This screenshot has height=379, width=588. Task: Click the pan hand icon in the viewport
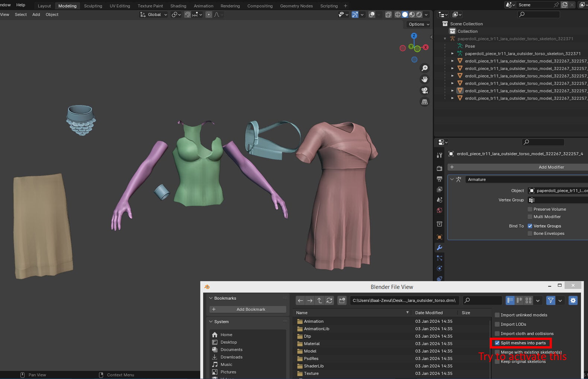pyautogui.click(x=425, y=79)
